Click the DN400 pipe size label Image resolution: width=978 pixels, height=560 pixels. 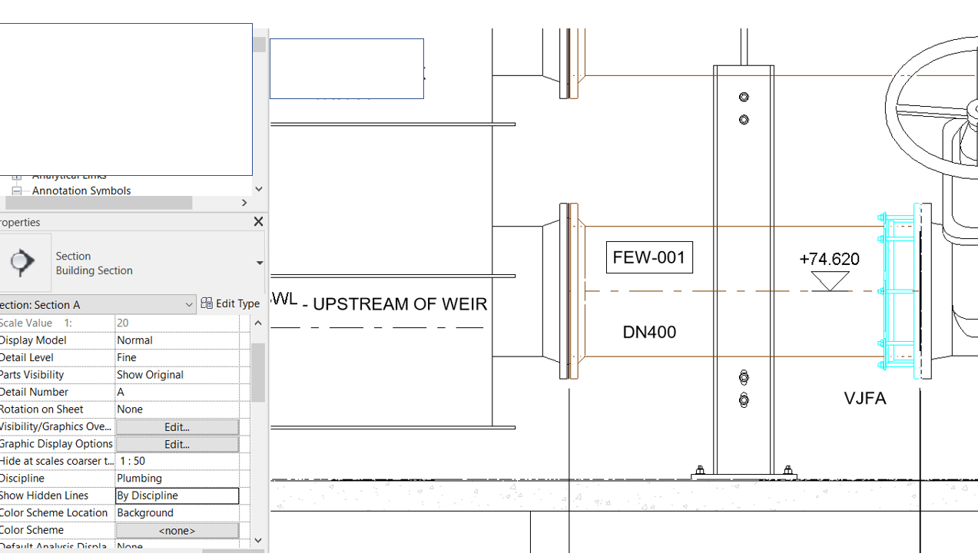(x=649, y=332)
